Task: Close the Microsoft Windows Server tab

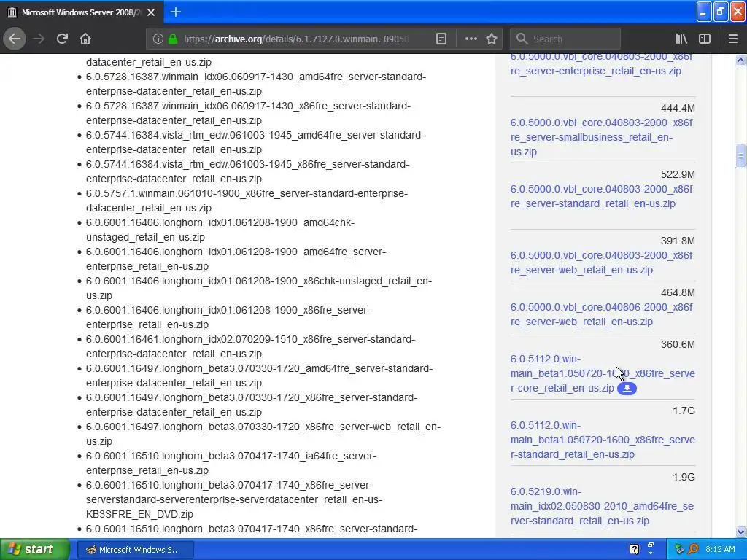Action: point(151,12)
